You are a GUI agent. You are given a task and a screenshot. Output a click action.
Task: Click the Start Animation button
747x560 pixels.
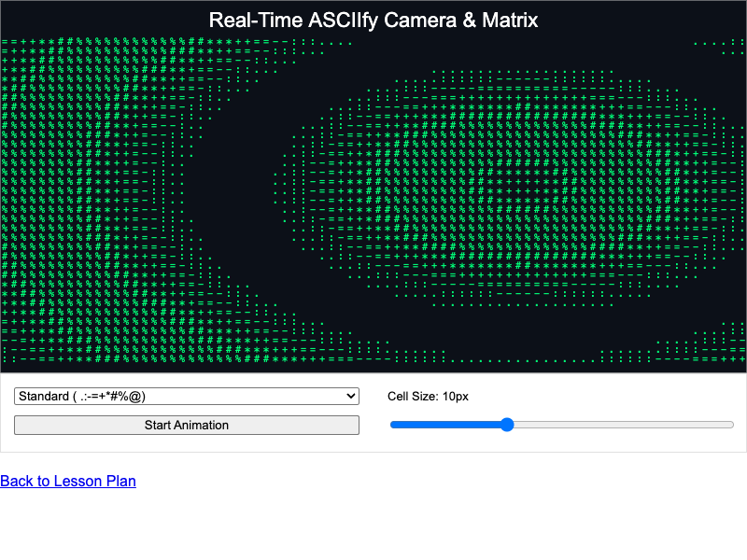[x=186, y=425]
